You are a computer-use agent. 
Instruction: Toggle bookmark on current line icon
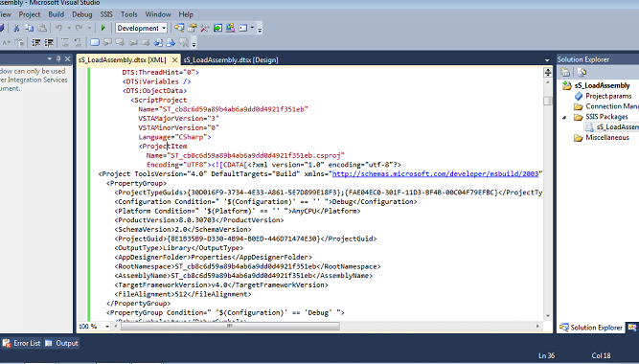pos(95,42)
